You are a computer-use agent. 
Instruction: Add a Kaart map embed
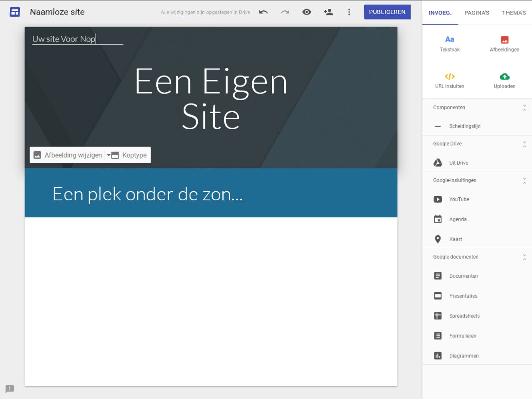[456, 239]
